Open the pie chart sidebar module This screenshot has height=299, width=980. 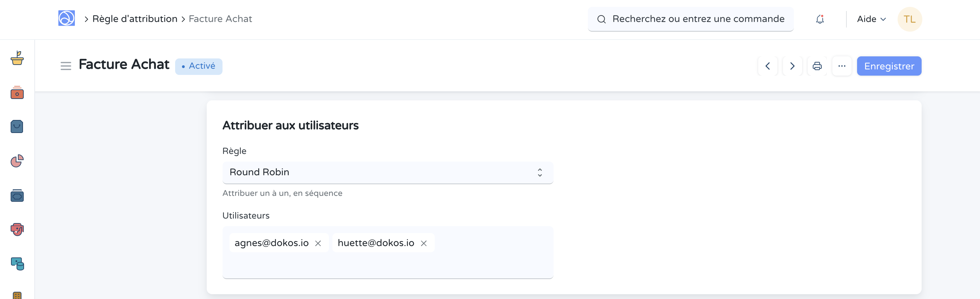point(17,161)
